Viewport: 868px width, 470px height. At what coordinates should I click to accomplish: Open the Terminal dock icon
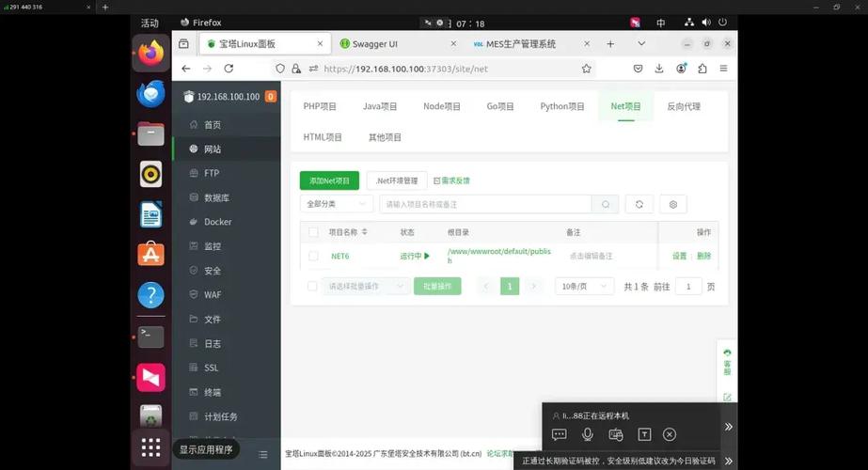pyautogui.click(x=150, y=337)
